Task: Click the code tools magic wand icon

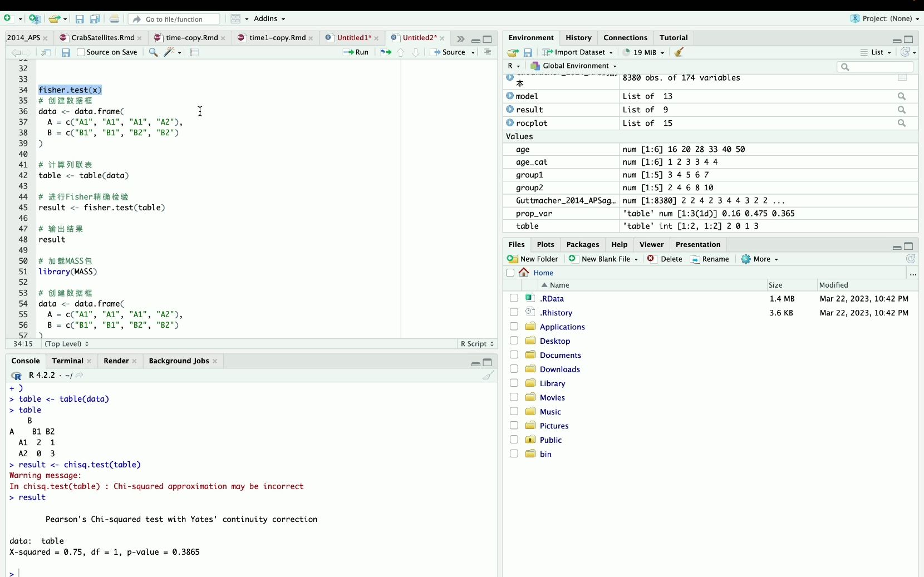Action: [169, 52]
